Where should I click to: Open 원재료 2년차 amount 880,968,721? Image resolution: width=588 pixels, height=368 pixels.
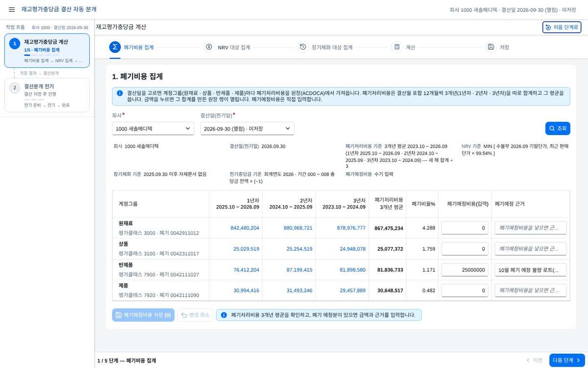(298, 228)
